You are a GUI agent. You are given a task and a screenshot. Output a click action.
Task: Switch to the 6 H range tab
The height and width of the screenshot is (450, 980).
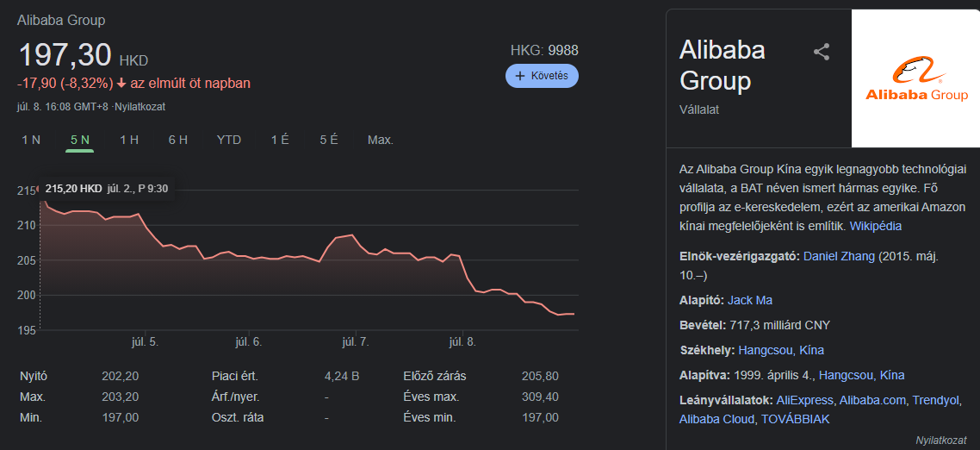tap(178, 141)
